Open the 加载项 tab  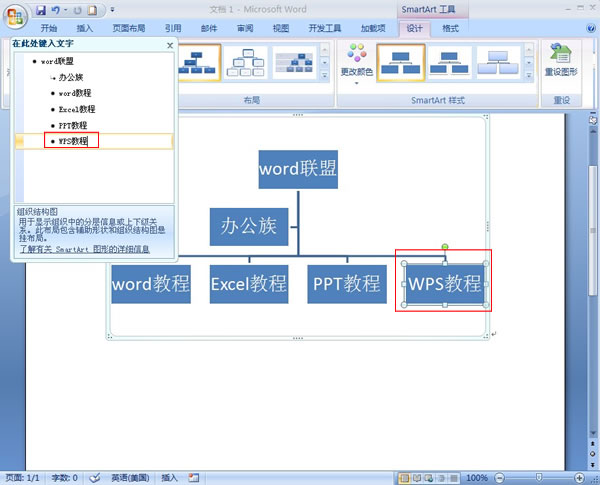point(373,28)
